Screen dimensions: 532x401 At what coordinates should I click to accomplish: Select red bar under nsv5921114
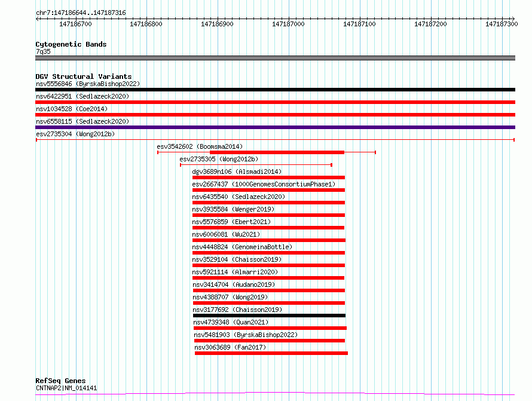coord(268,278)
